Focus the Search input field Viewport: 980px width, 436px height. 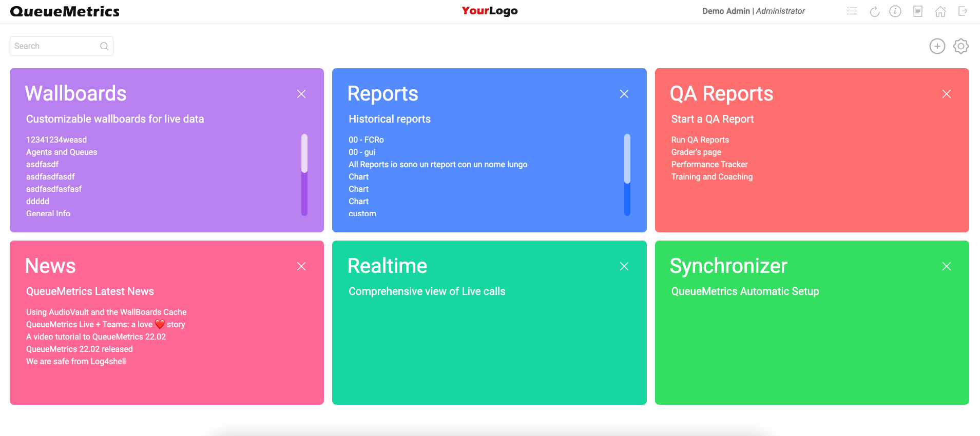[61, 46]
